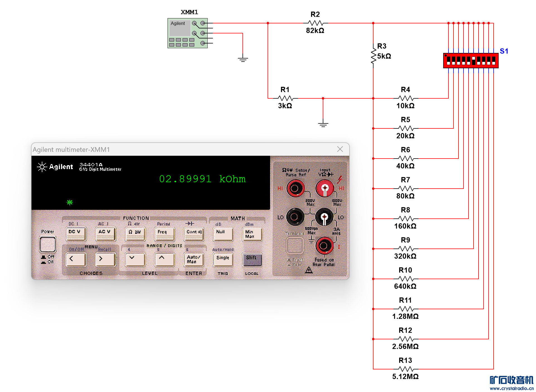Screen dimensions: 536x392
Task: Click the red current I terminal jack
Action: tap(324, 246)
